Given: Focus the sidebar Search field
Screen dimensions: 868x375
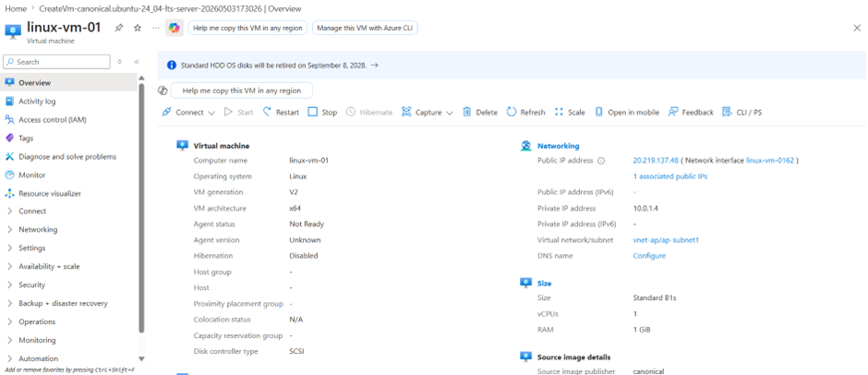Looking at the screenshot, I should (56, 62).
